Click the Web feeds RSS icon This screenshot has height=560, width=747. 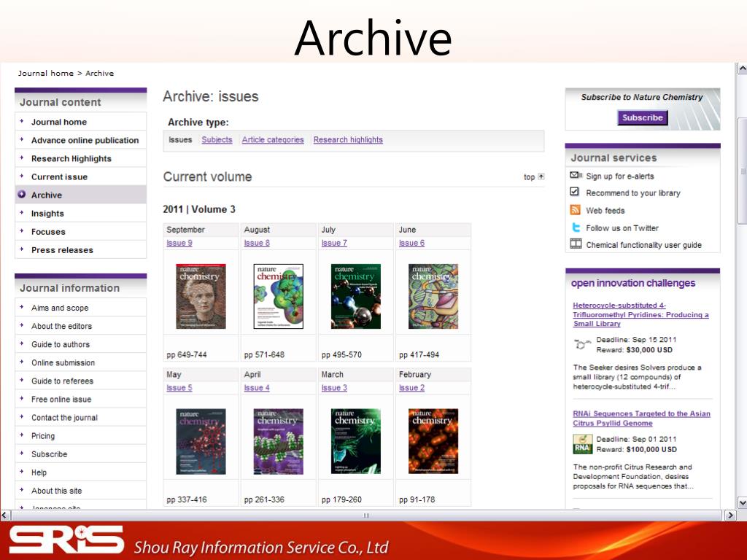coord(575,209)
